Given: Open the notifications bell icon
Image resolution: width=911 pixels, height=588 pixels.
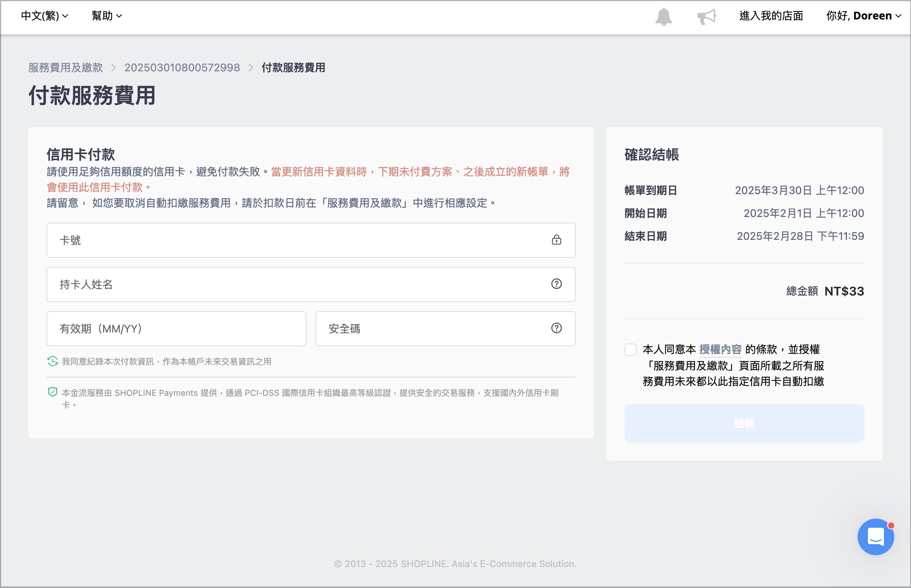Looking at the screenshot, I should click(663, 16).
